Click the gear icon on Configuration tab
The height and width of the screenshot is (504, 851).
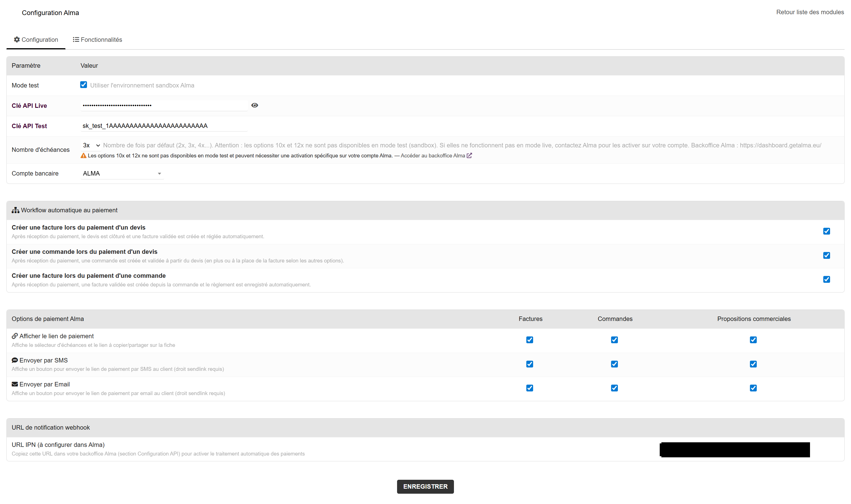[17, 39]
